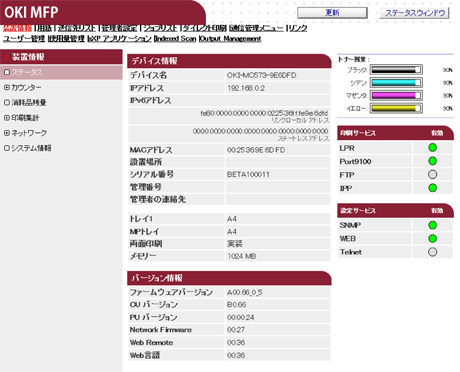Go to the sXP アプリケーション link
Image resolution: width=460 pixels, height=372 pixels.
click(x=120, y=39)
